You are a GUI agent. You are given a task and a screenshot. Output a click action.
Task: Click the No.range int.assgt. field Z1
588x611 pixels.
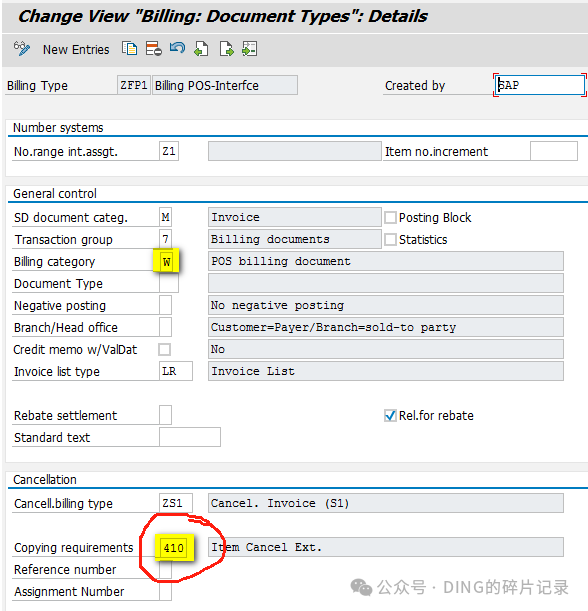tap(169, 151)
